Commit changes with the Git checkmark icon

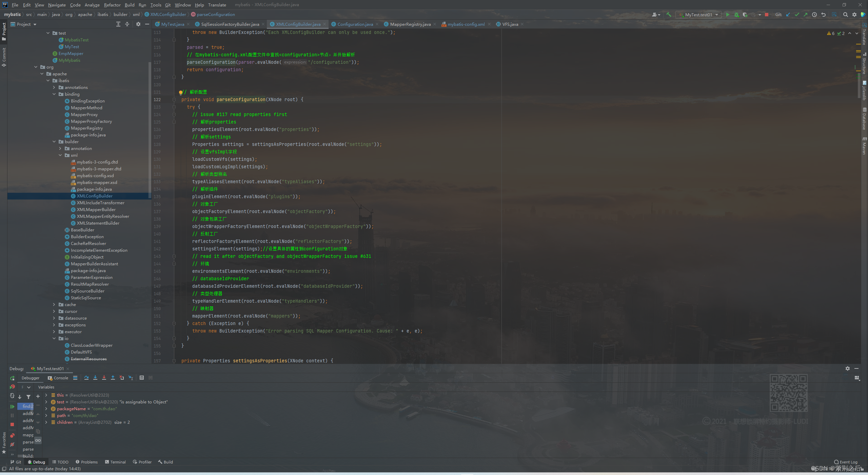point(797,15)
